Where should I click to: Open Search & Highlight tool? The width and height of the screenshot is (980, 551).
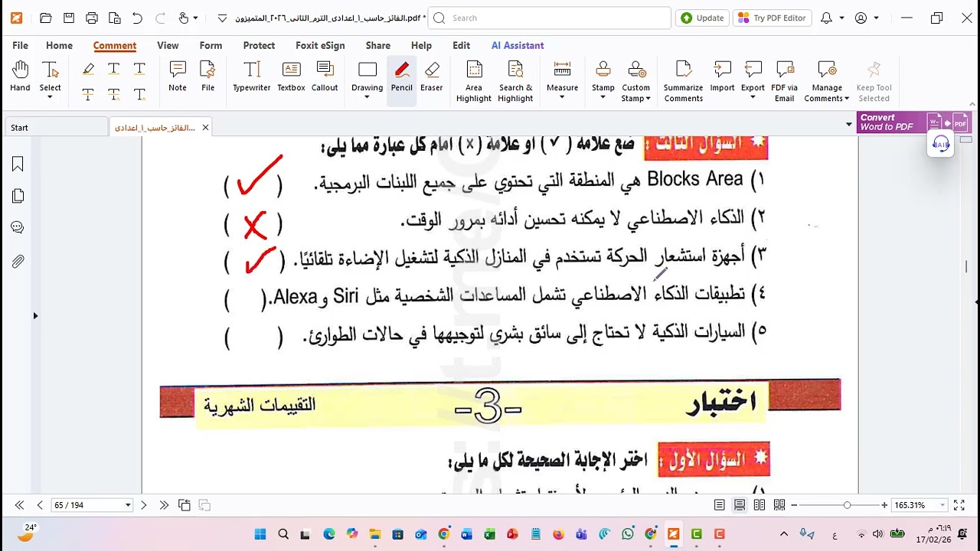(515, 81)
